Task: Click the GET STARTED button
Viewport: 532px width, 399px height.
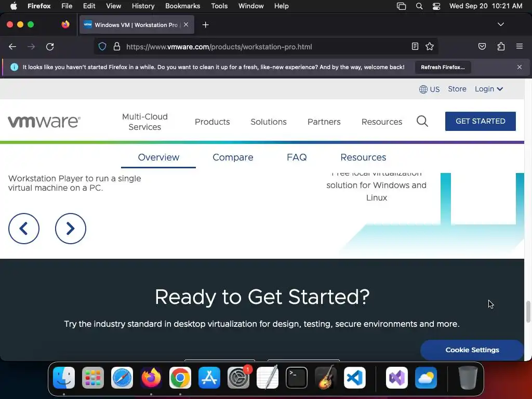Action: click(x=481, y=121)
